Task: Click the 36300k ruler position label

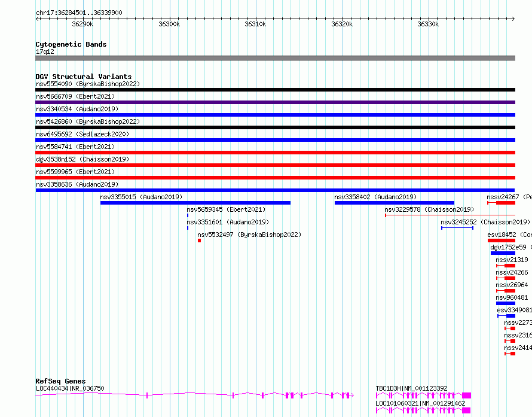Action: [169, 24]
